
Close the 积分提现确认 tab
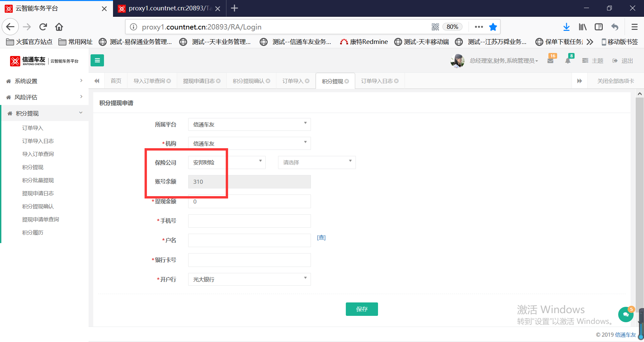(x=268, y=81)
